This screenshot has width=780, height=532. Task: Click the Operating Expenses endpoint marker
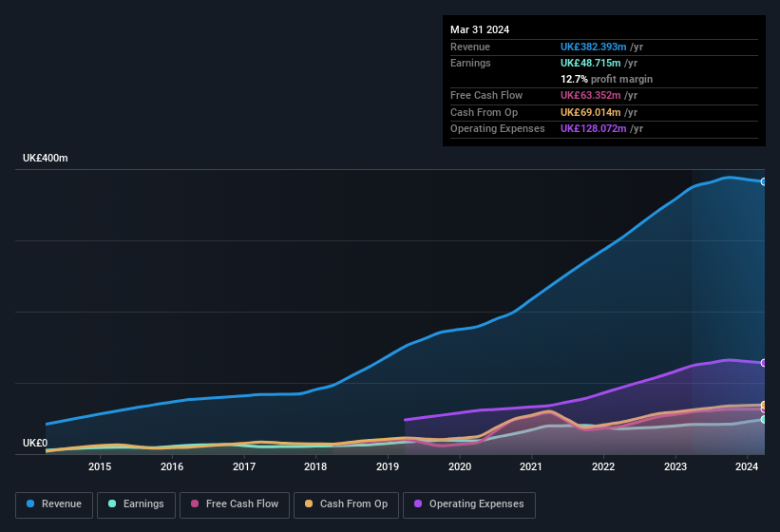pos(764,363)
